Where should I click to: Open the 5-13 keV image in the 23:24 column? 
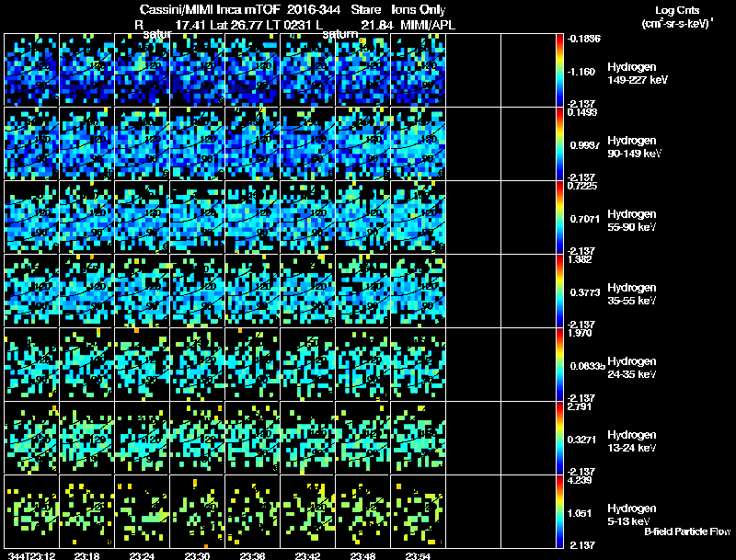point(142,511)
